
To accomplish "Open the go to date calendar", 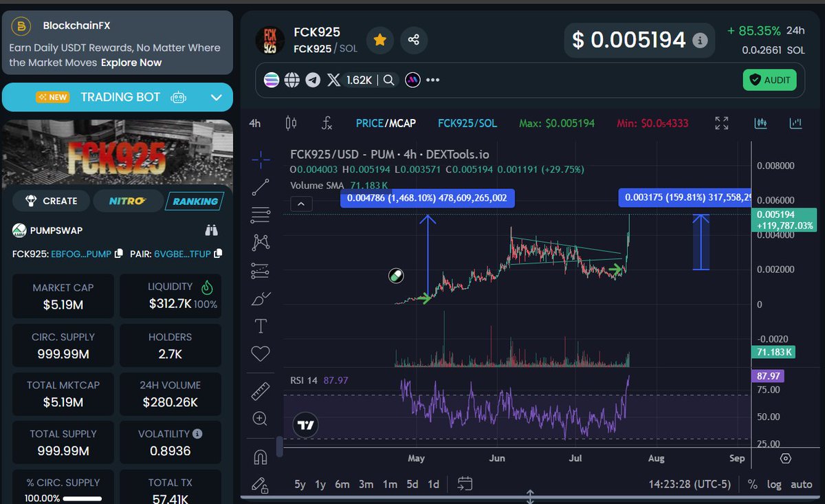I will coord(465,484).
